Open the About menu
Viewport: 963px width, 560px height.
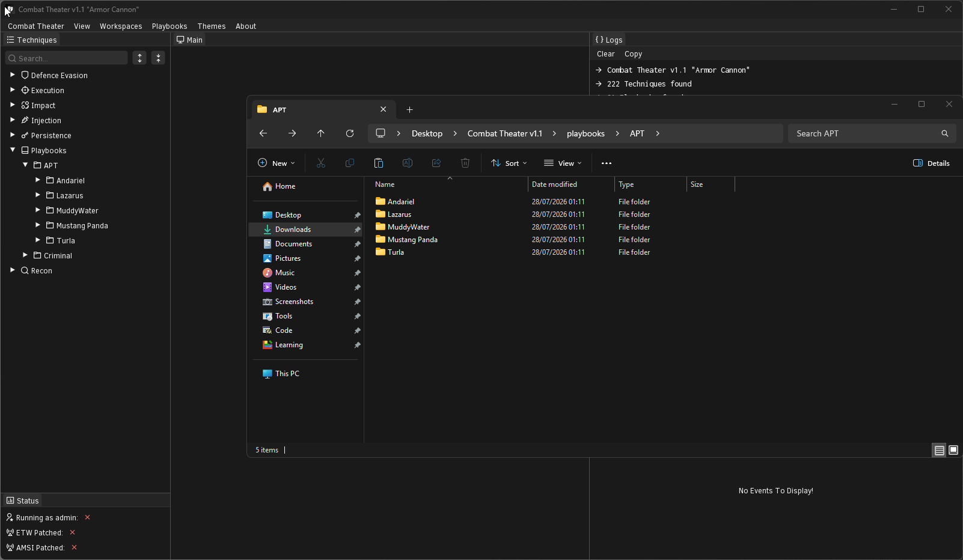pos(246,26)
